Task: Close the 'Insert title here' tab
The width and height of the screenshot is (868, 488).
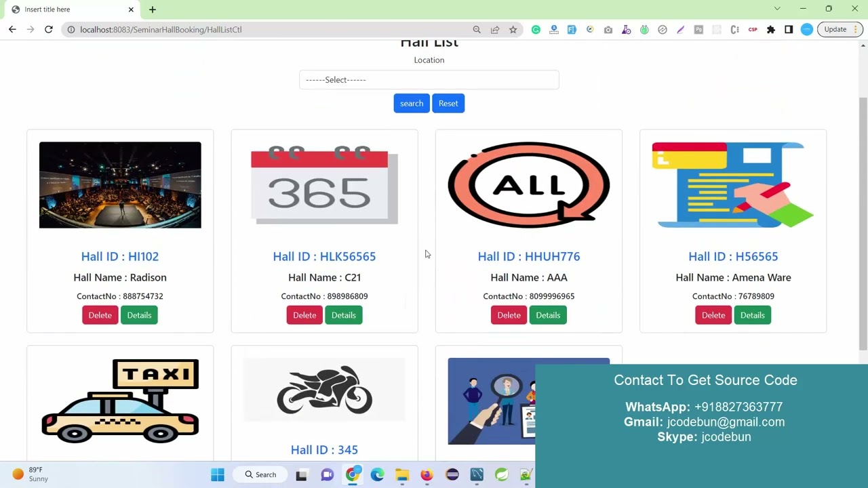Action: click(131, 9)
